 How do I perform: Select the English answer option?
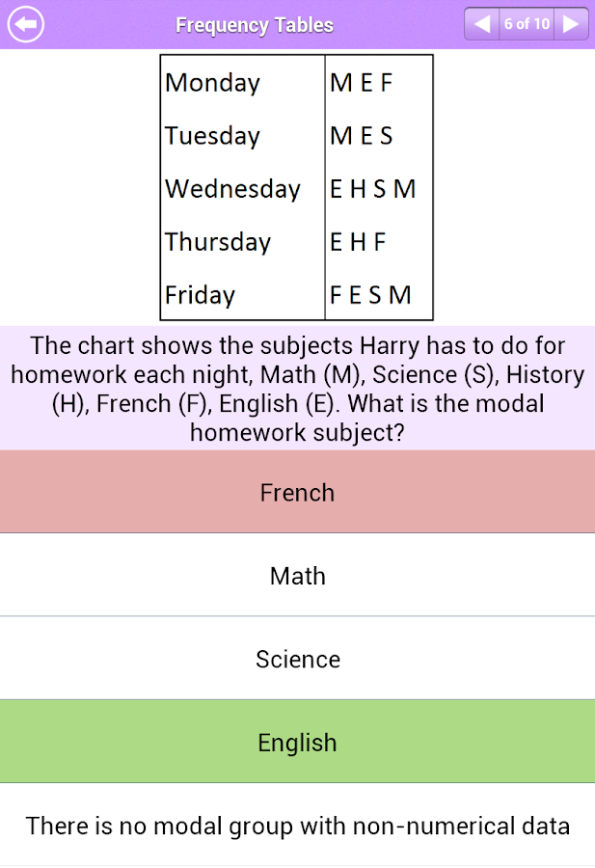point(297,743)
